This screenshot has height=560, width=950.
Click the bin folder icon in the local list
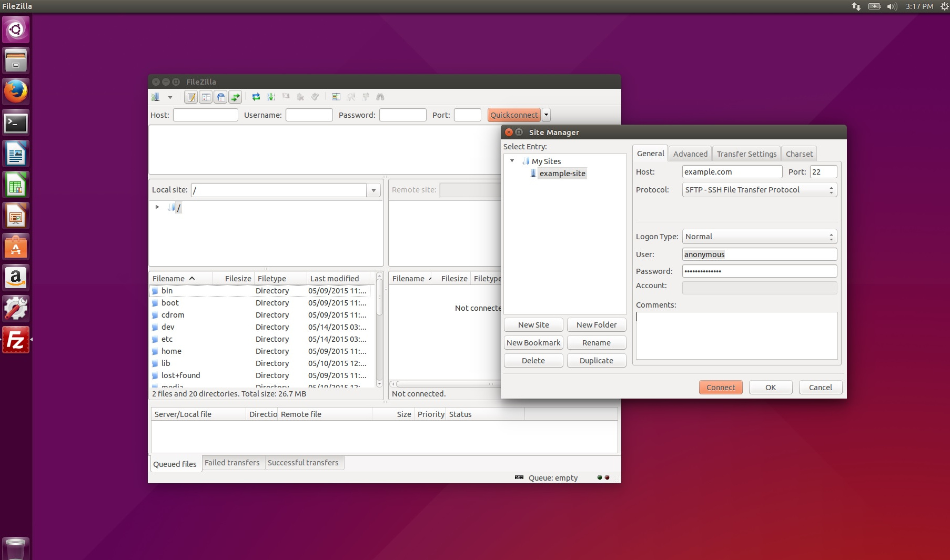click(x=155, y=291)
